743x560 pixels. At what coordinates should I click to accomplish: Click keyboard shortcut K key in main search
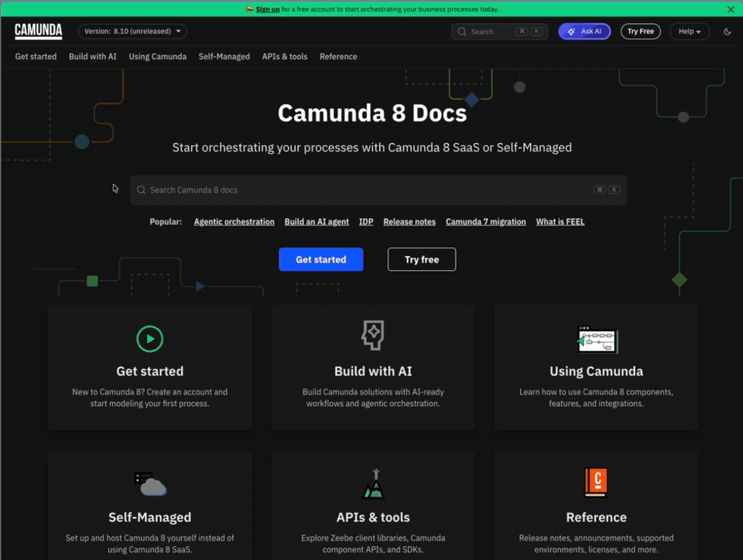click(x=614, y=190)
